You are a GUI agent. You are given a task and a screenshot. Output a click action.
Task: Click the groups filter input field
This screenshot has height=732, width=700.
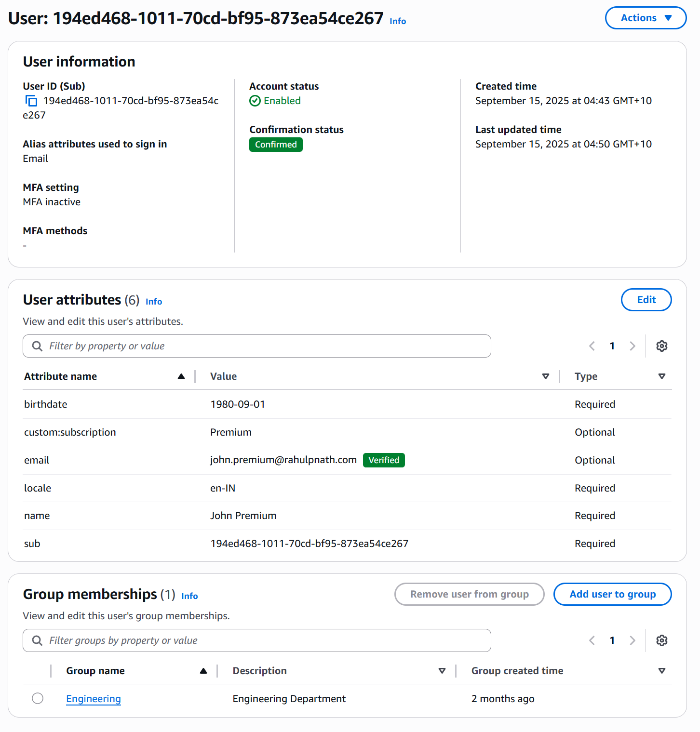193,640
